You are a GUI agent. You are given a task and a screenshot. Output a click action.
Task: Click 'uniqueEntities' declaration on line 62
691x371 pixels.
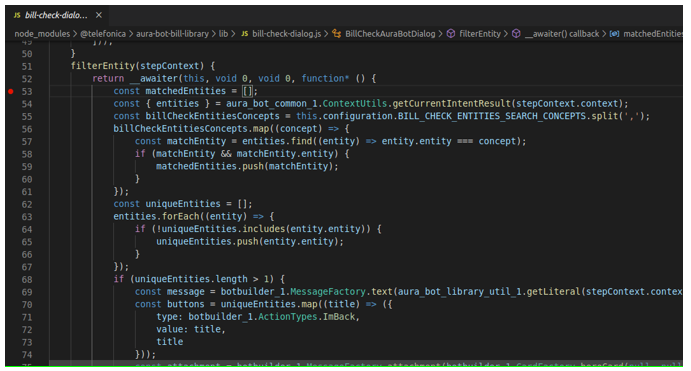coord(183,204)
